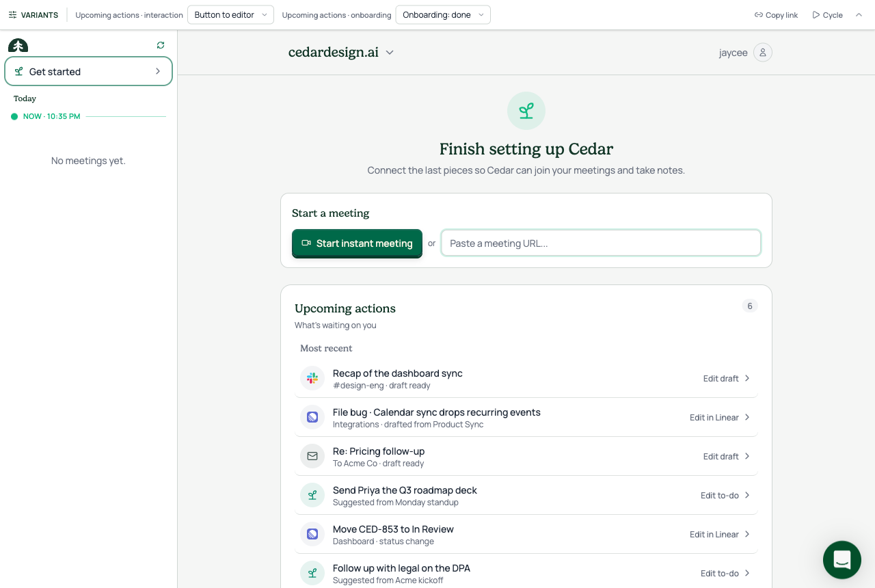This screenshot has width=875, height=588.
Task: Click the mail icon for Pricing follow-up
Action: [x=312, y=456]
